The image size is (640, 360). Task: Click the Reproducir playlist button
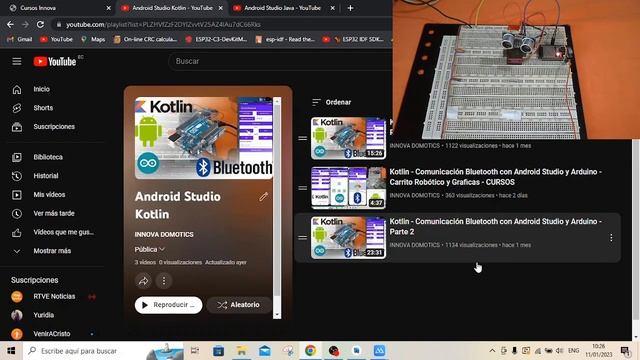tap(168, 305)
